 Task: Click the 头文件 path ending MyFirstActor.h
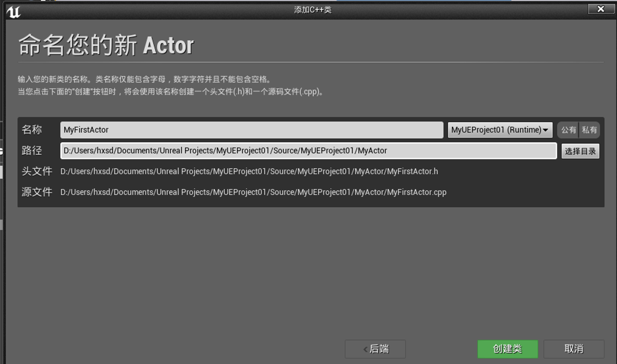point(249,171)
